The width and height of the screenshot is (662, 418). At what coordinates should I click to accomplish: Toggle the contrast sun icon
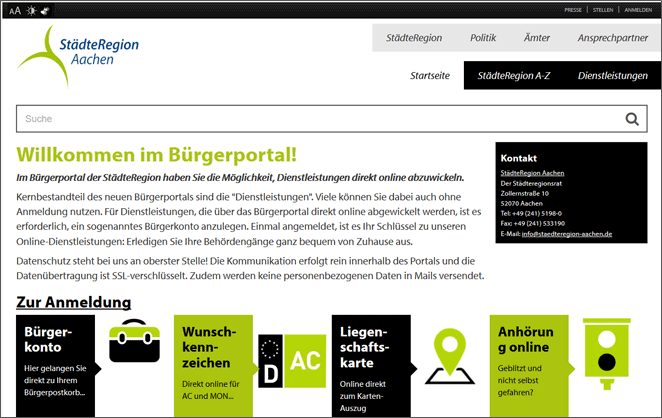click(31, 11)
